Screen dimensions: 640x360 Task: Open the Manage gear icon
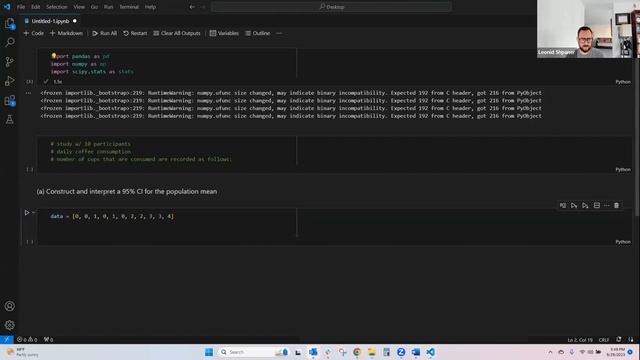click(9, 325)
